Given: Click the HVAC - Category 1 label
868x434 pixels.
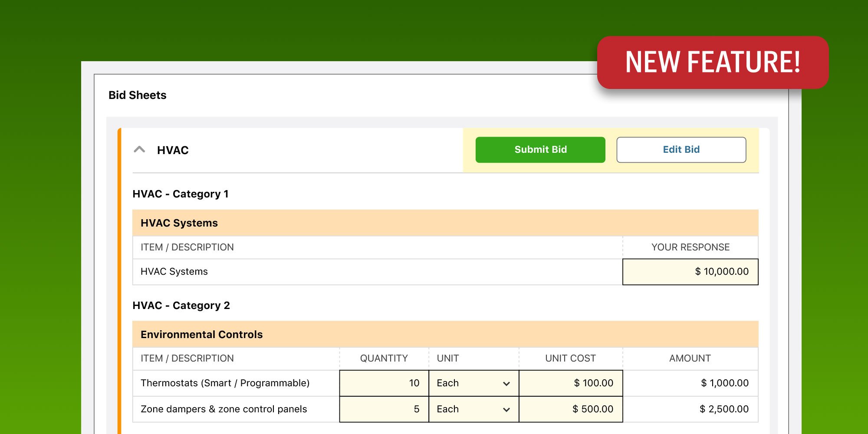Looking at the screenshot, I should [181, 194].
